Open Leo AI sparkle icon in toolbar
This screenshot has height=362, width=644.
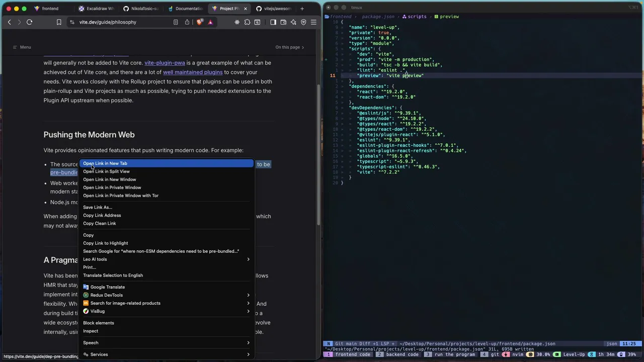tap(293, 22)
